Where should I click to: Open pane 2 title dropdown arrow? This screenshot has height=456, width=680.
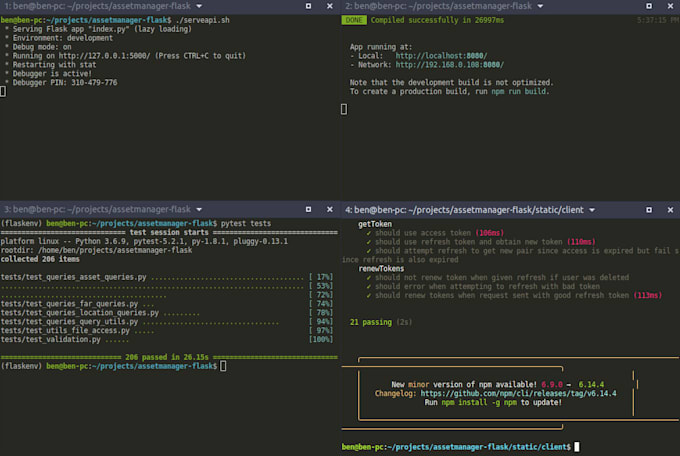[x=540, y=6]
